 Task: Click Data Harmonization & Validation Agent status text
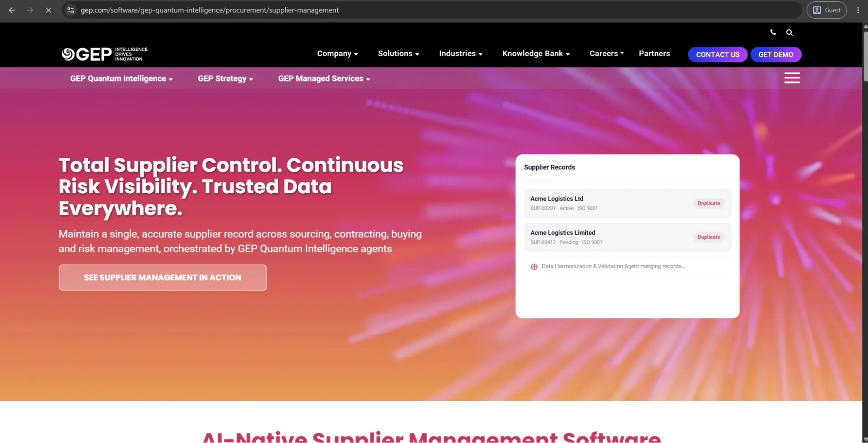613,266
